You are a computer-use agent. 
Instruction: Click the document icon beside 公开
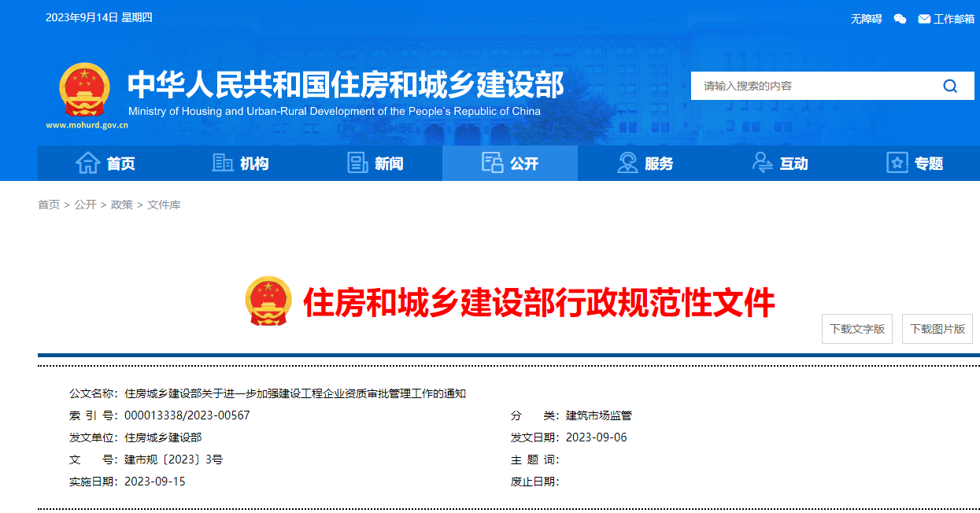(x=493, y=163)
